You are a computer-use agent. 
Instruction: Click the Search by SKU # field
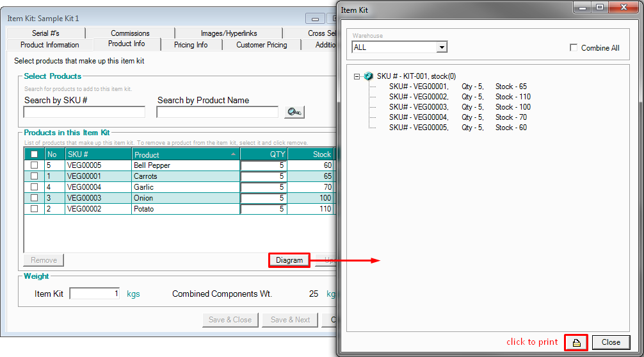pyautogui.click(x=84, y=112)
